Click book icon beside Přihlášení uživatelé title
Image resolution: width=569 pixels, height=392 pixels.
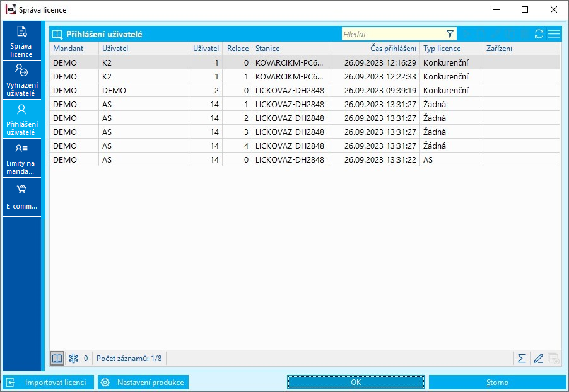(57, 35)
